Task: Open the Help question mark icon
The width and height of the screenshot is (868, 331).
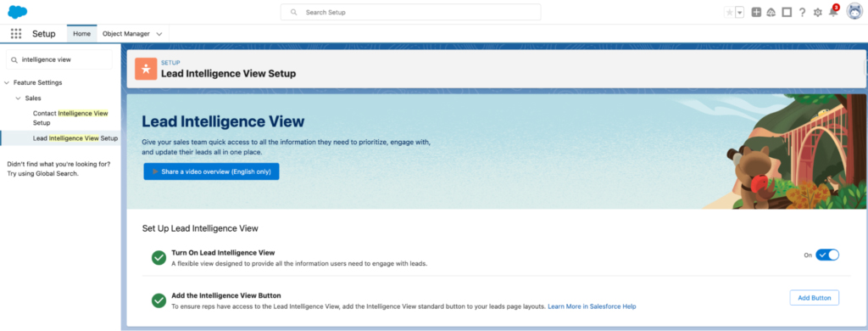Action: coord(802,12)
